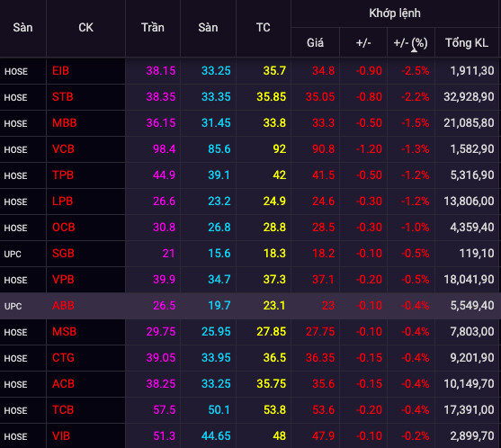Click MBB total volume 21,085,80
This screenshot has width=501, height=448.
click(469, 123)
